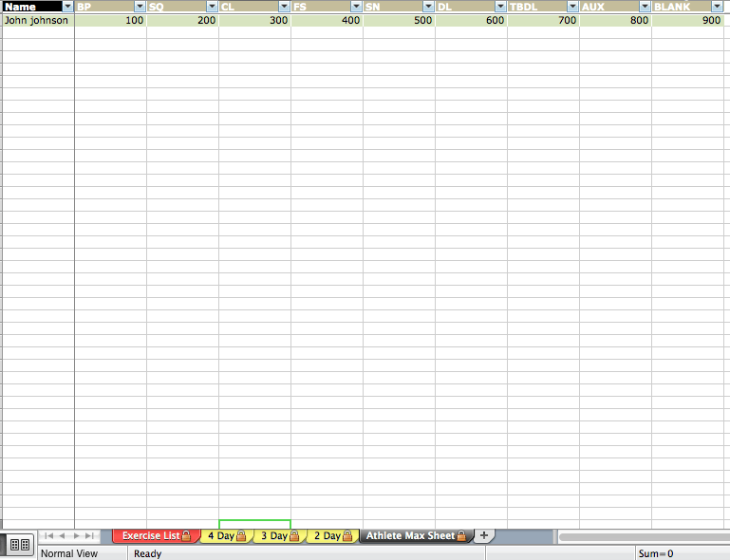The width and height of the screenshot is (730, 560).
Task: Open the FS column filter dropdown
Action: [x=356, y=7]
